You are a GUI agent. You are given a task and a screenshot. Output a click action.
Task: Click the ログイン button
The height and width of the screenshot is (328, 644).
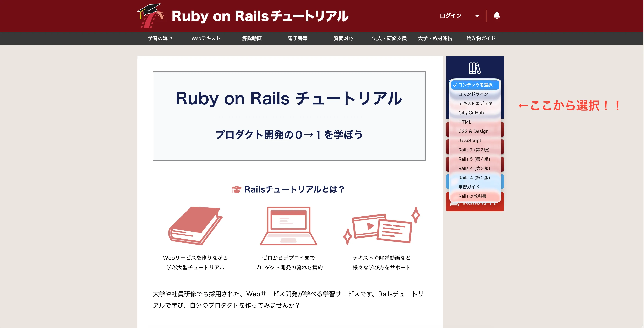(x=450, y=15)
